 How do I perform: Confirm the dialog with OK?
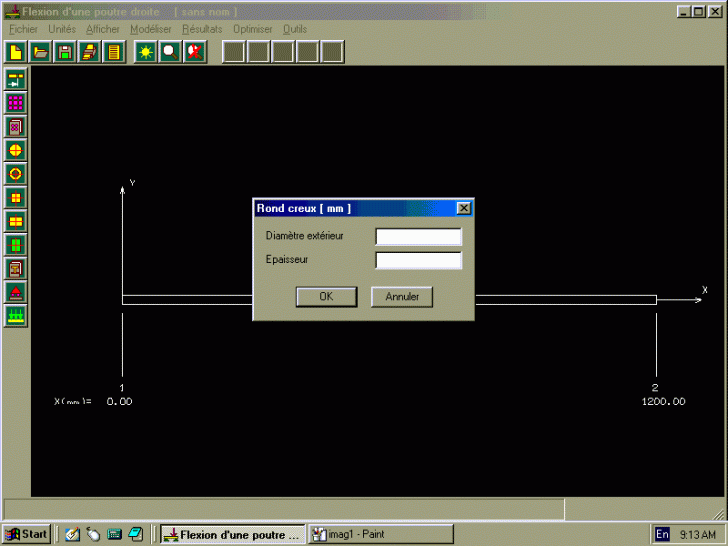click(326, 297)
